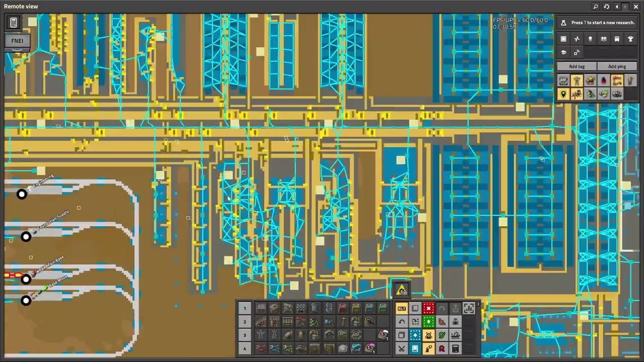Screen dimensions: 644x362
Task: Toggle the electric pole network map overlay
Action: click(x=577, y=80)
